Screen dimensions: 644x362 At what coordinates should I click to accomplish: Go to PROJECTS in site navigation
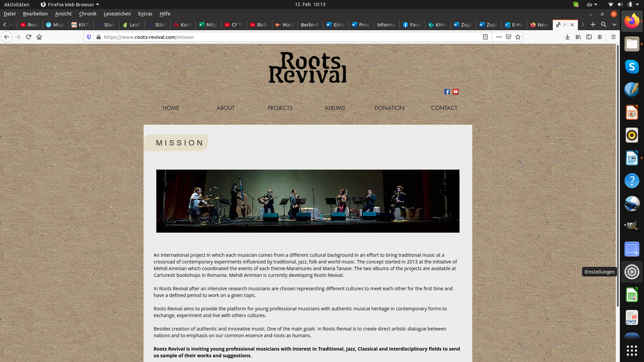click(x=280, y=108)
